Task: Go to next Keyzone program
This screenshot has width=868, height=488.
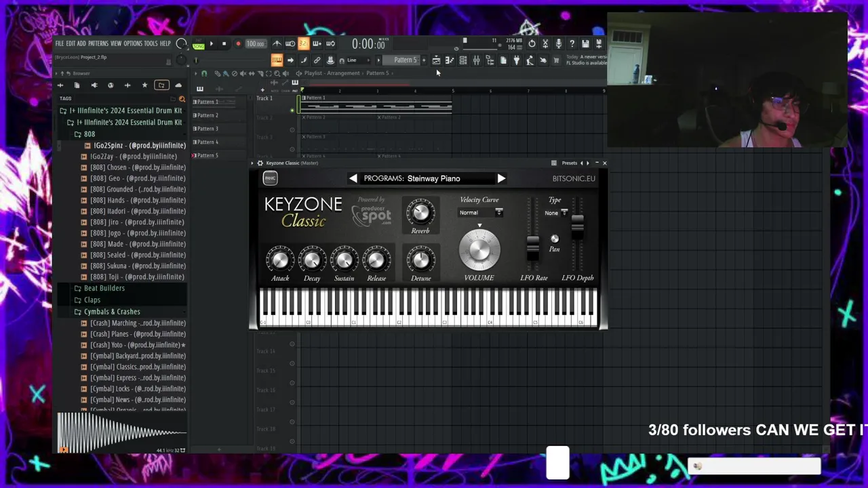Action: click(x=501, y=178)
